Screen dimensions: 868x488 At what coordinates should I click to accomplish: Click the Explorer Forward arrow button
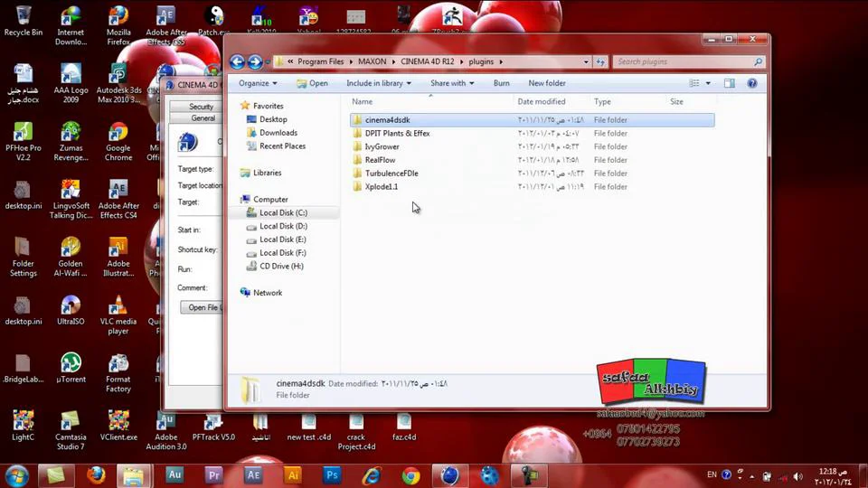[x=255, y=61]
